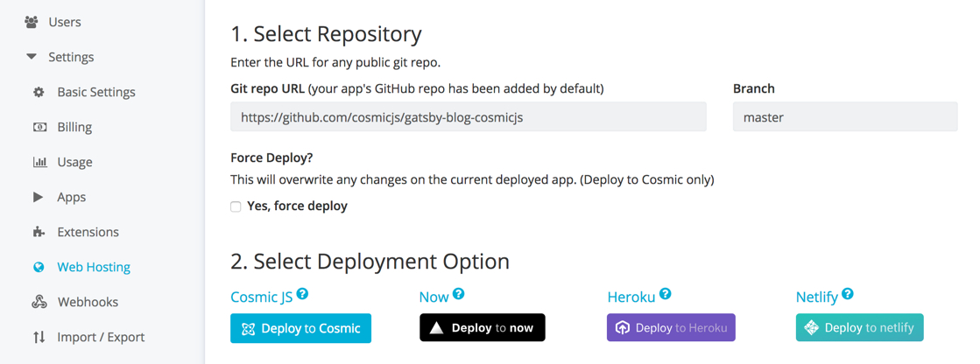Open help icon next to Cosmic JS
This screenshot has width=980, height=364.
pyautogui.click(x=303, y=293)
